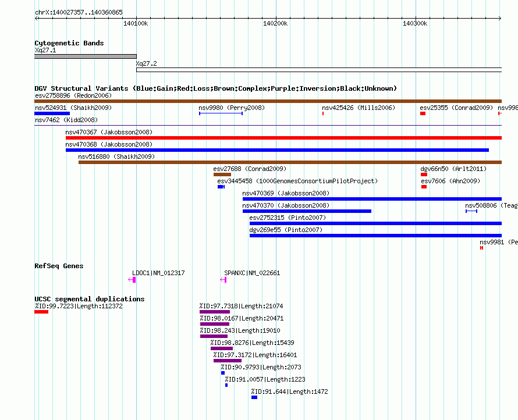Image resolution: width=518 pixels, height=420 pixels.
Task: Click the red segmental duplication Length:112372 bar
Action: tap(41, 312)
